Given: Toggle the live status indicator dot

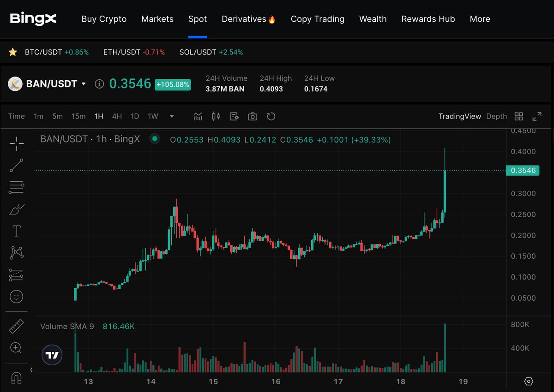Looking at the screenshot, I should 155,138.
